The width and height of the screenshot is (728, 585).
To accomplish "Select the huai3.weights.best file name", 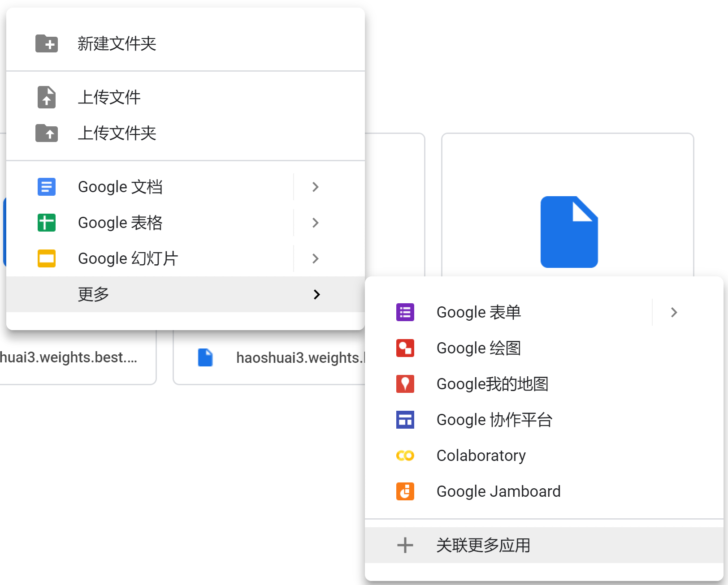I will (x=69, y=357).
